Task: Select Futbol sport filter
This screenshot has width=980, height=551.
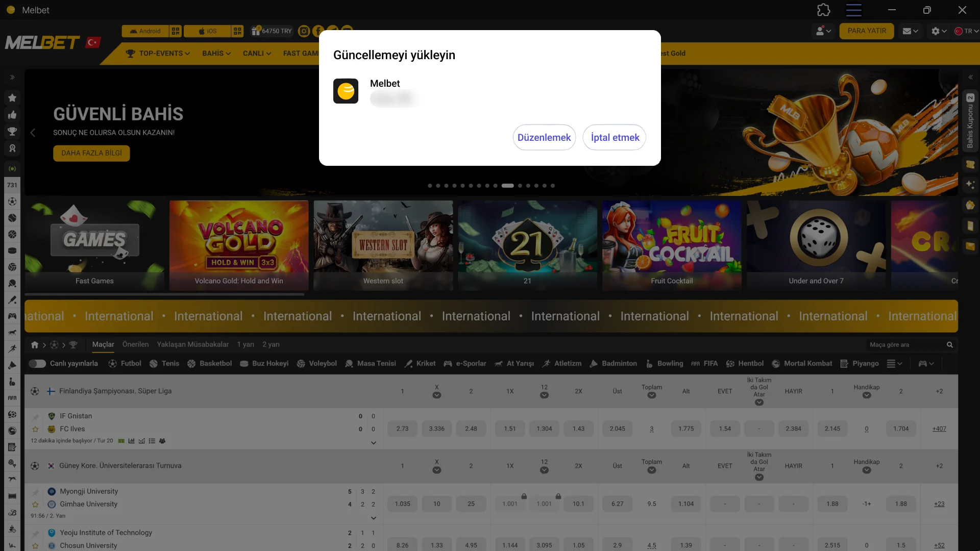Action: point(125,364)
